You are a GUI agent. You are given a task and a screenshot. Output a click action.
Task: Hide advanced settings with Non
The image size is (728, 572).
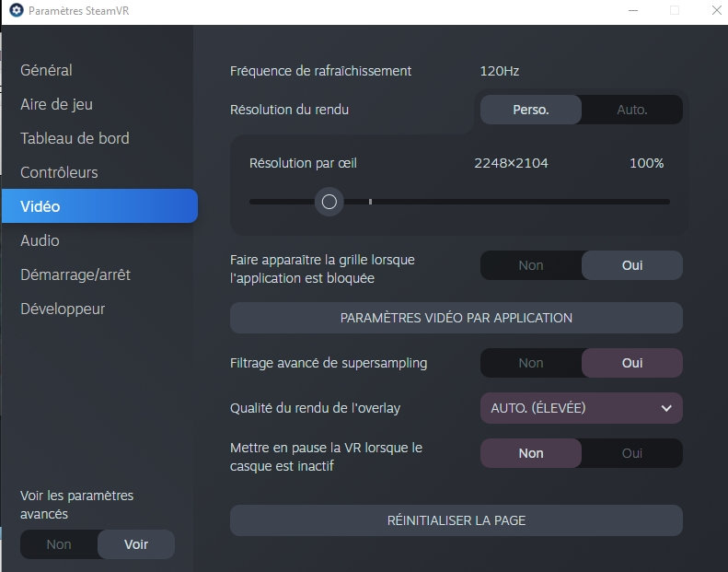coord(59,544)
